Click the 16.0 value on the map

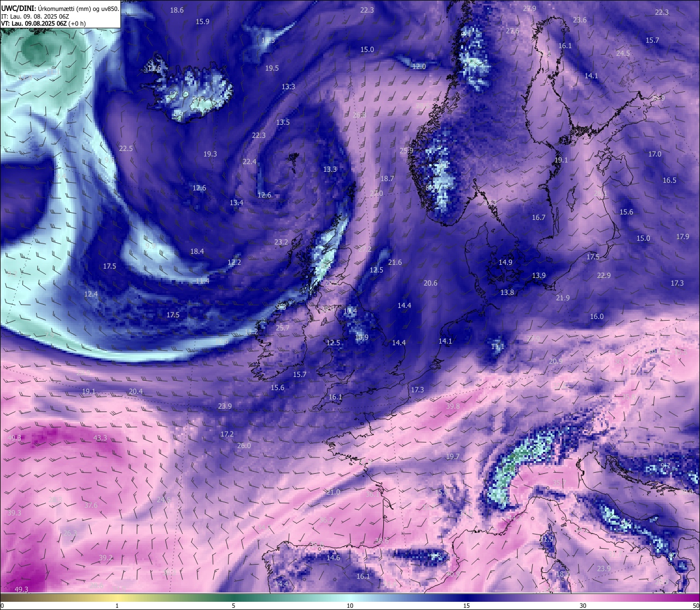click(x=597, y=316)
